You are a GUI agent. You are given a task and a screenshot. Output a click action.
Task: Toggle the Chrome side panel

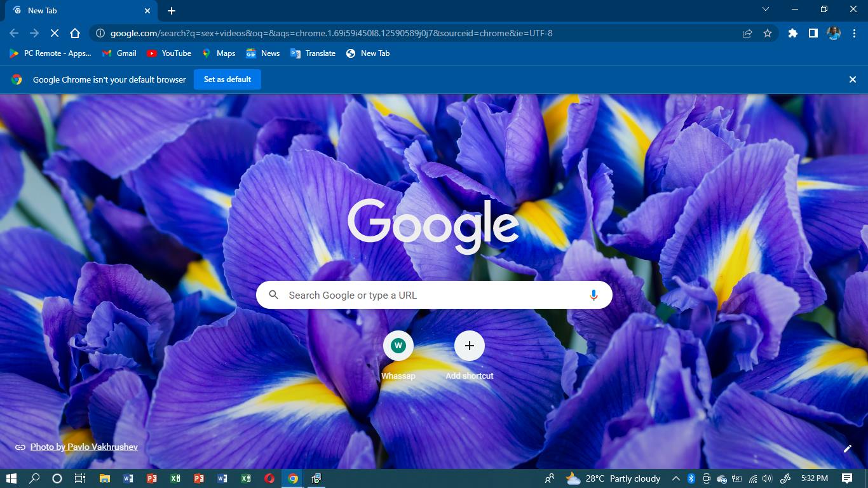pyautogui.click(x=813, y=33)
